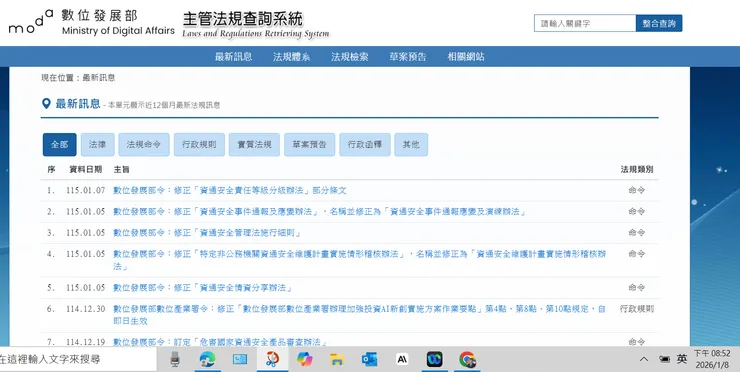Viewport: 740px width, 372px height.
Task: Select the 實質法規 filter tab
Action: tap(254, 144)
